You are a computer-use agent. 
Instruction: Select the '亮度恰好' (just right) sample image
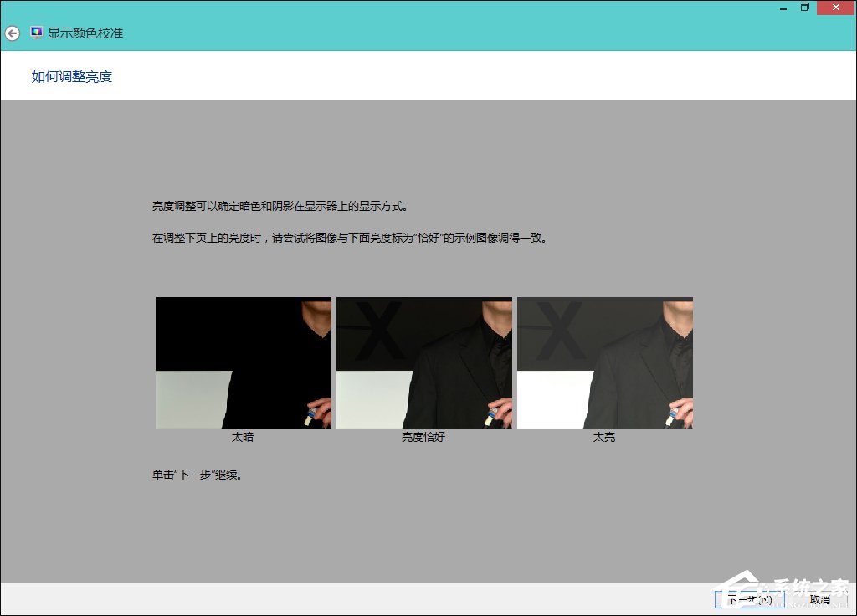click(423, 362)
